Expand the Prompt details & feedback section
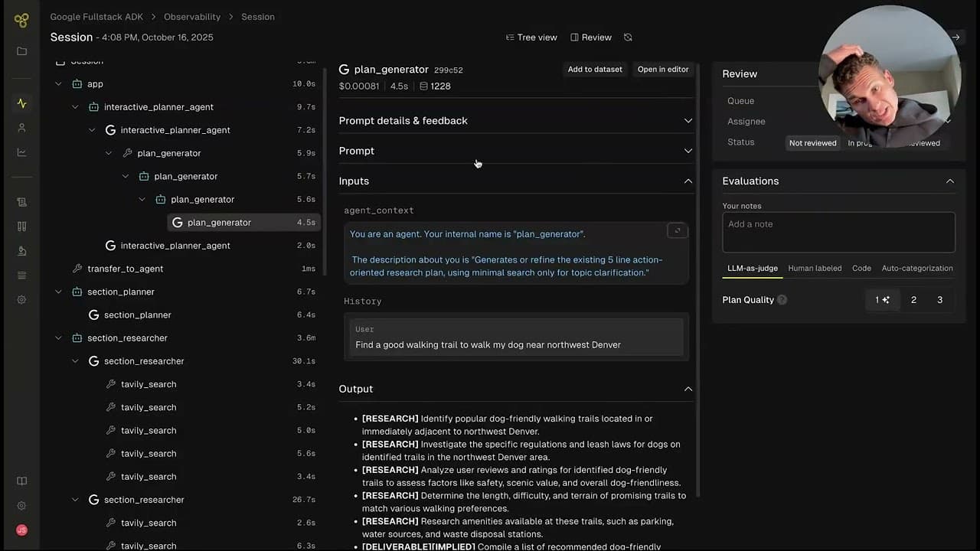Viewport: 980px width, 551px height. [x=687, y=120]
